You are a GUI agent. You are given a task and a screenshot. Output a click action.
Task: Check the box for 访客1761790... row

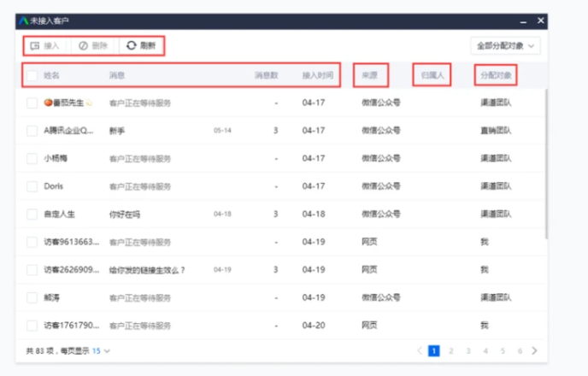(32, 326)
